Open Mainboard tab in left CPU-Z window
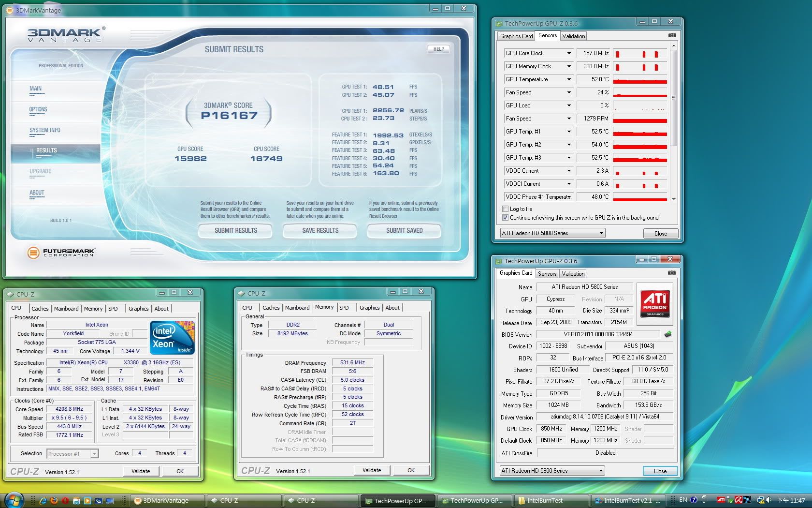This screenshot has width=812, height=508. point(66,309)
